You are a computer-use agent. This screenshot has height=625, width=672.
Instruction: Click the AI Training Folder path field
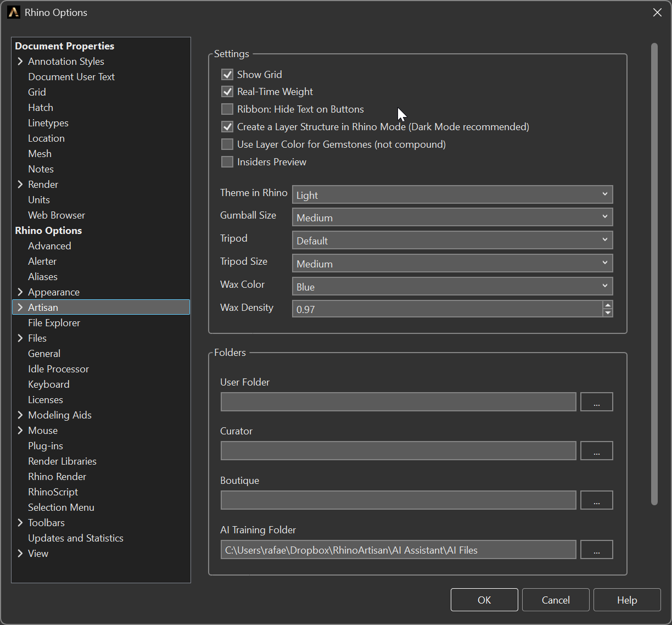(x=398, y=550)
